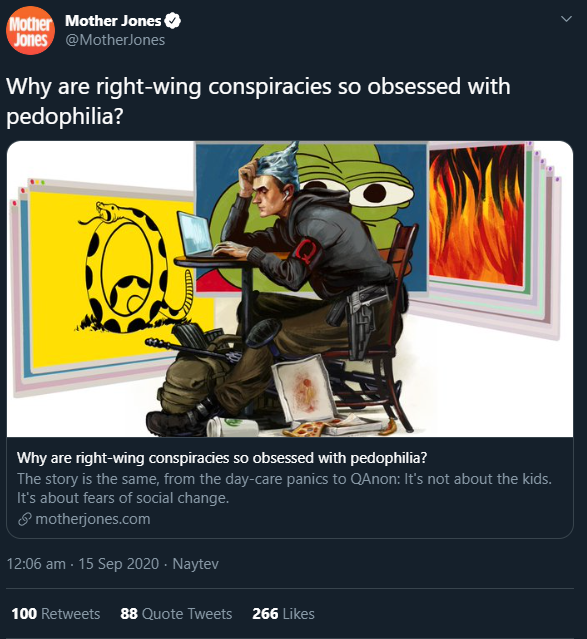Click the 15 Sep 2020 date

click(119, 564)
